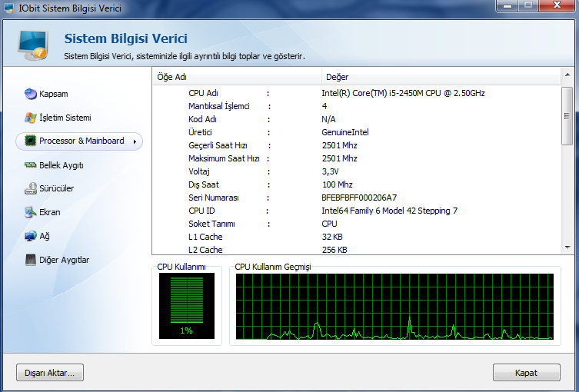Viewport: 579px width, 392px height.
Task: Click the IObit title bar app icon
Action: (9, 8)
